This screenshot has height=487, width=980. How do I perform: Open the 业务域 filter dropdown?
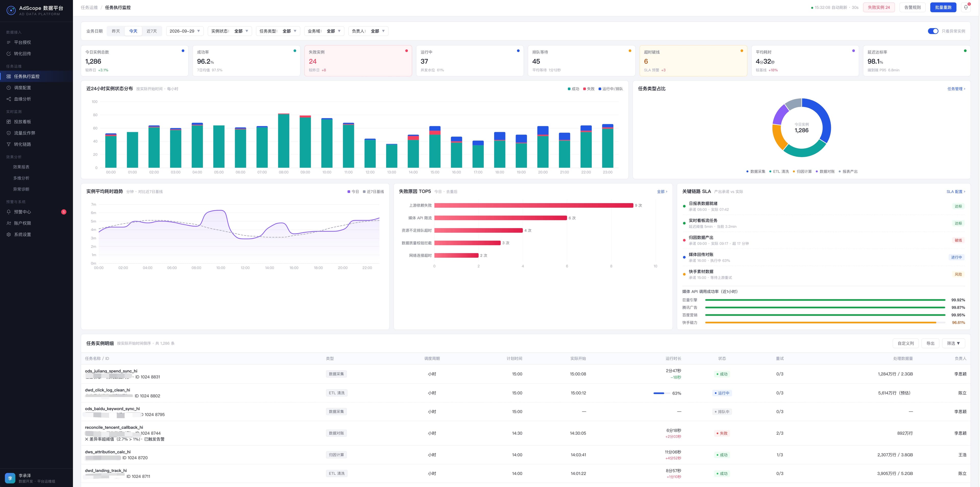tap(324, 31)
